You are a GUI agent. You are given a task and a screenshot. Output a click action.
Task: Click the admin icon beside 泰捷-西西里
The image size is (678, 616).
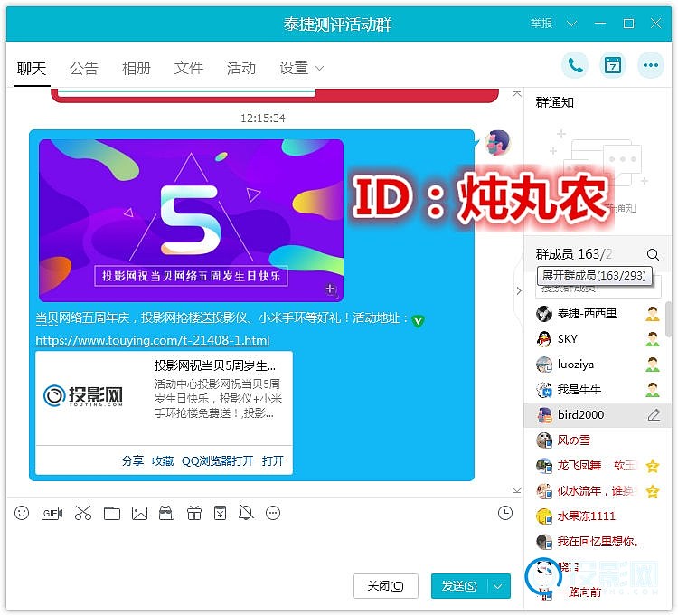pyautogui.click(x=653, y=314)
